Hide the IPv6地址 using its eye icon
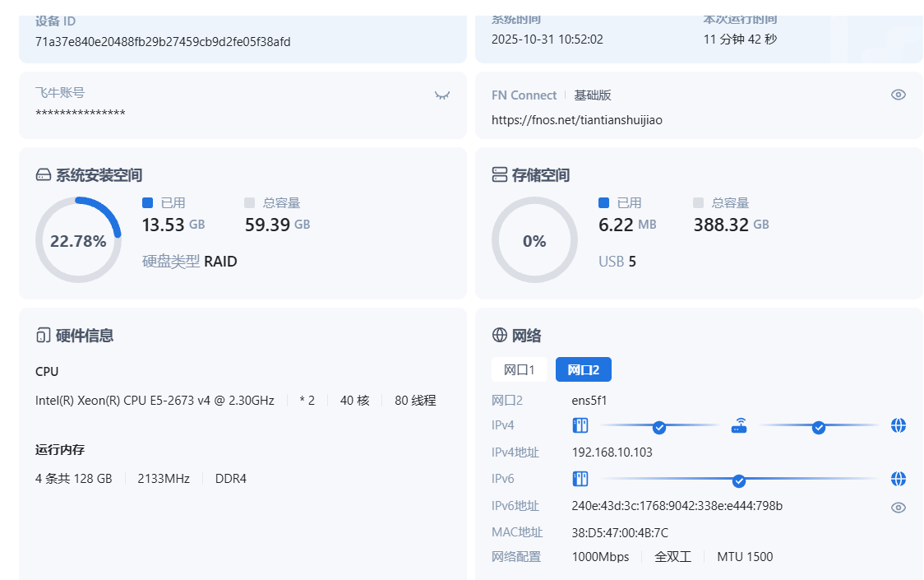924x580 pixels. [899, 507]
